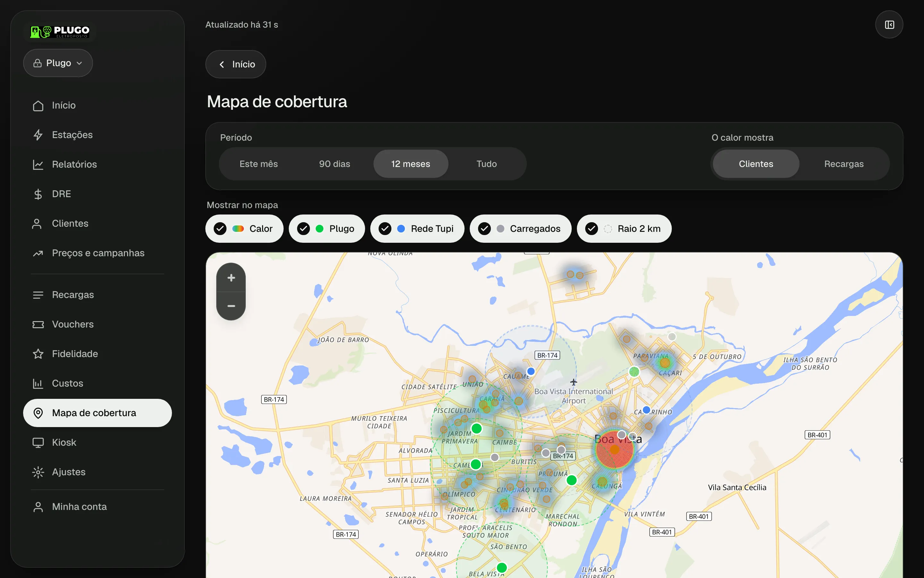
Task: Open the Plugo organization dropdown
Action: [x=58, y=63]
